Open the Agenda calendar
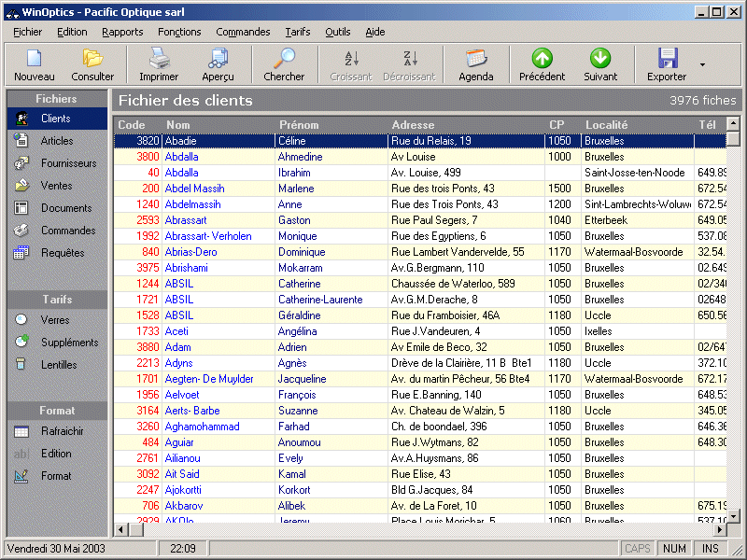 [x=476, y=59]
